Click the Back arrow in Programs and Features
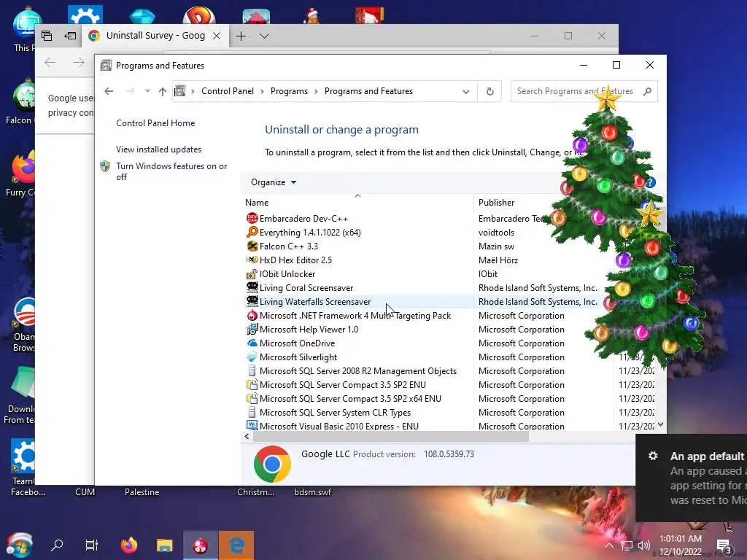This screenshot has width=747, height=560. (x=109, y=91)
